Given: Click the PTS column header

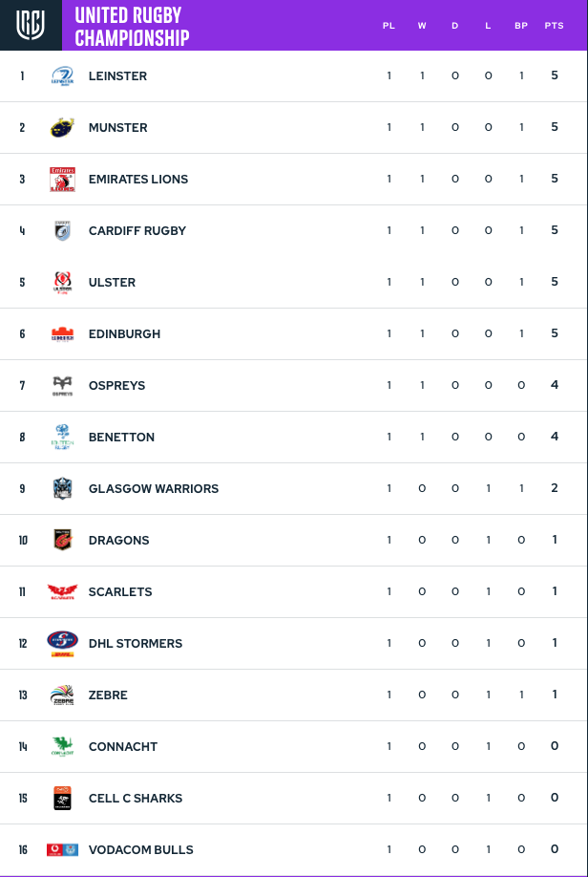Looking at the screenshot, I should click(x=554, y=26).
